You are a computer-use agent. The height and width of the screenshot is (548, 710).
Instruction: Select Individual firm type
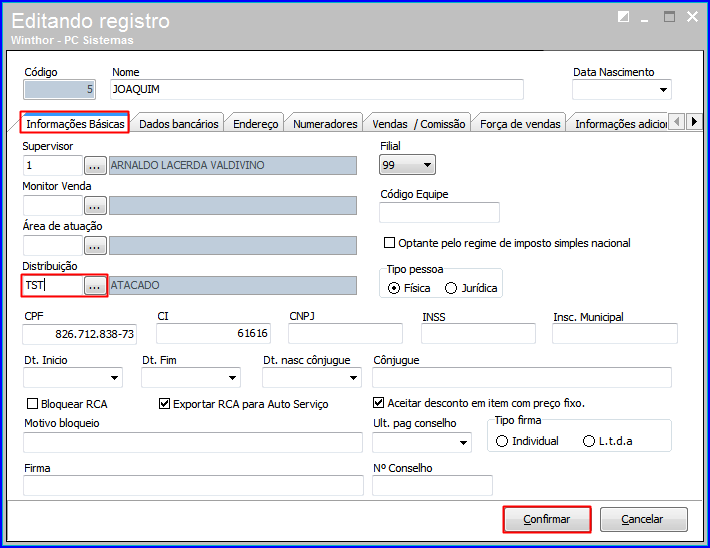[x=502, y=441]
